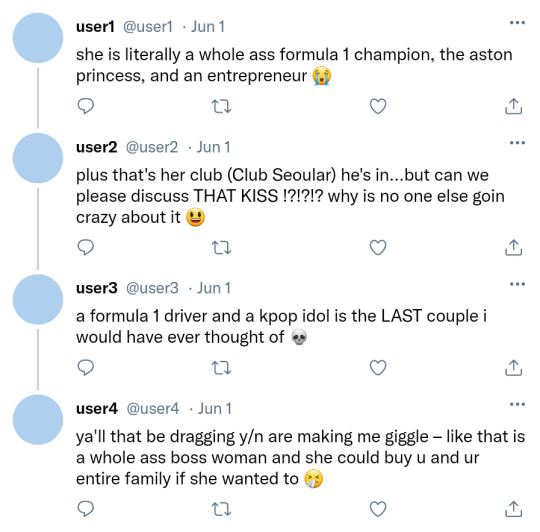Open user1's profile avatar
540x532 pixels.
click(x=38, y=38)
